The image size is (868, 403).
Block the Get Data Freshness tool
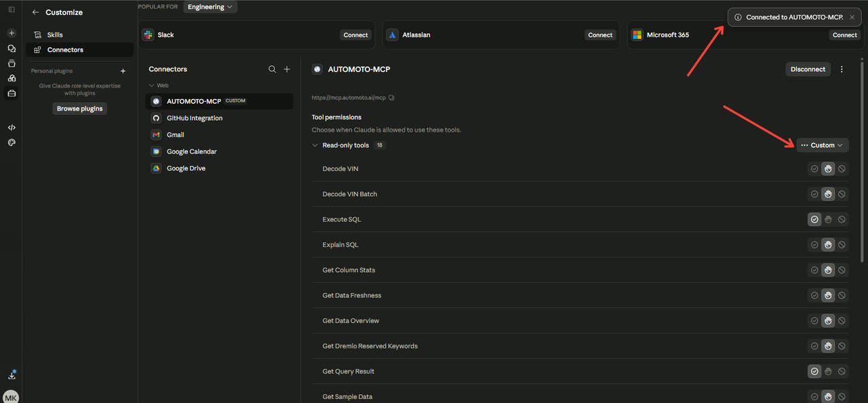pyautogui.click(x=842, y=296)
